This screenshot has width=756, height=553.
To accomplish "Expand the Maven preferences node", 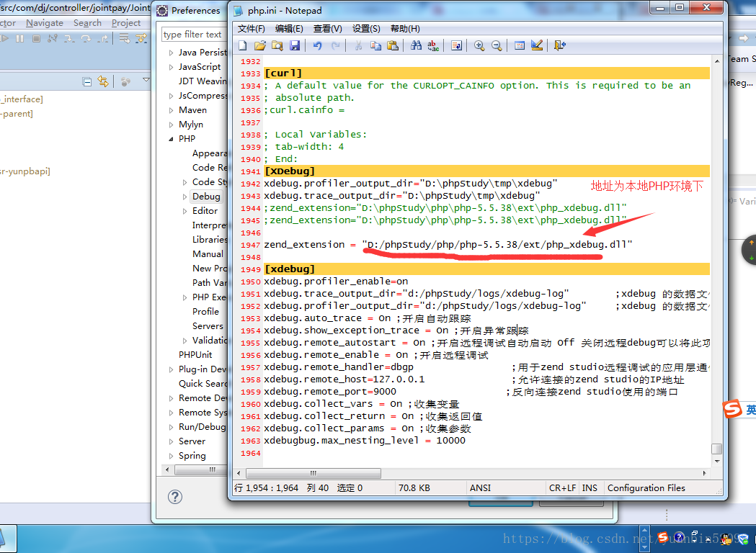I will pyautogui.click(x=171, y=110).
